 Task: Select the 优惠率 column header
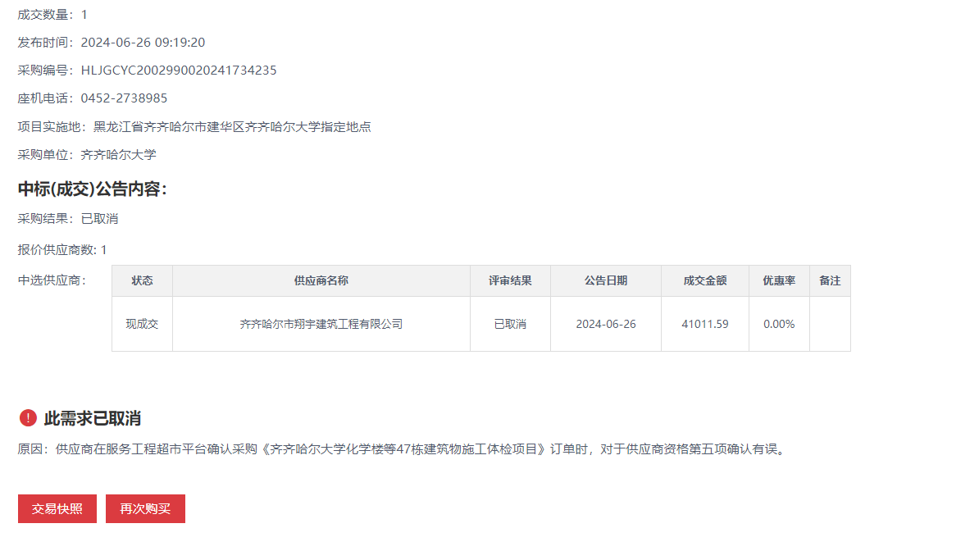779,280
